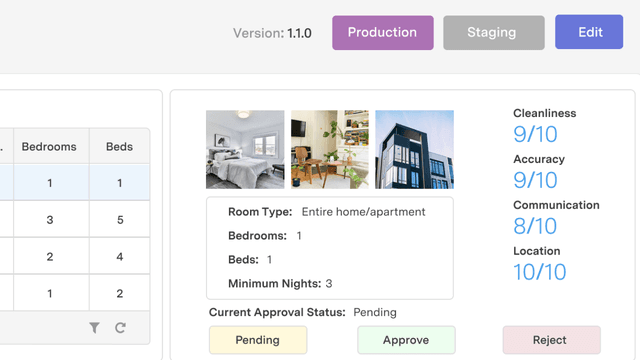Open the building exterior photo thumbnail
Screen dimensions: 640x360
click(x=414, y=149)
